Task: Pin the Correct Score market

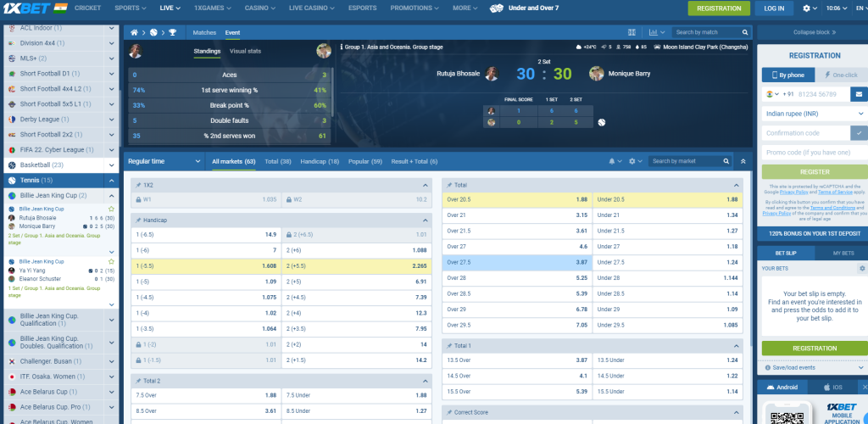Action: [x=449, y=412]
